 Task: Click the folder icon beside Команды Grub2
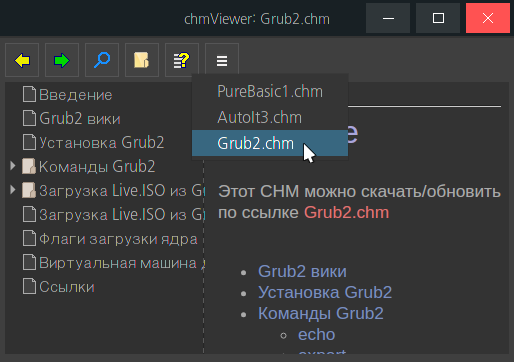pyautogui.click(x=29, y=166)
